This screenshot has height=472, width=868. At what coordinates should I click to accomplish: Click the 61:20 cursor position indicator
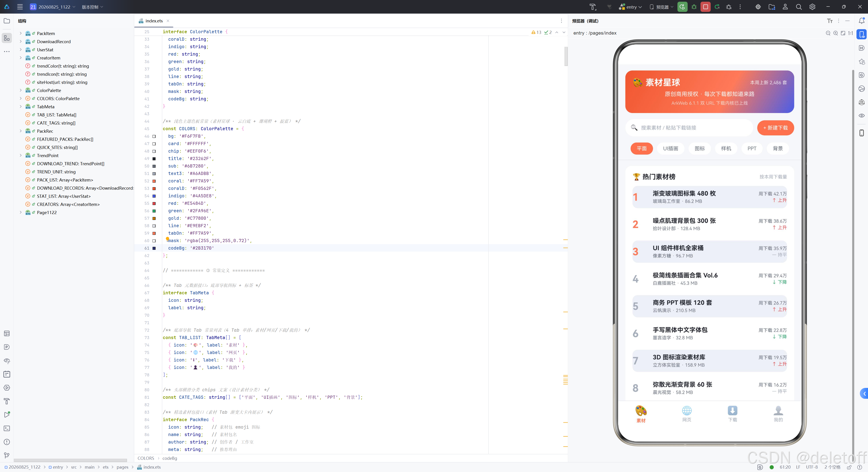pyautogui.click(x=785, y=467)
